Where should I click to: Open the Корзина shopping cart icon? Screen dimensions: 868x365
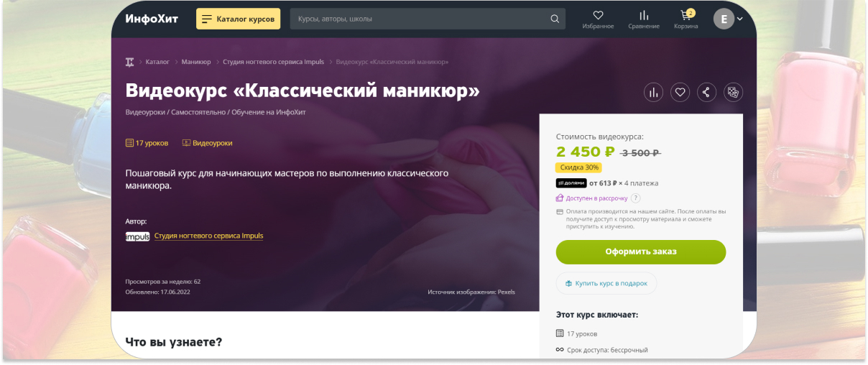click(x=685, y=15)
